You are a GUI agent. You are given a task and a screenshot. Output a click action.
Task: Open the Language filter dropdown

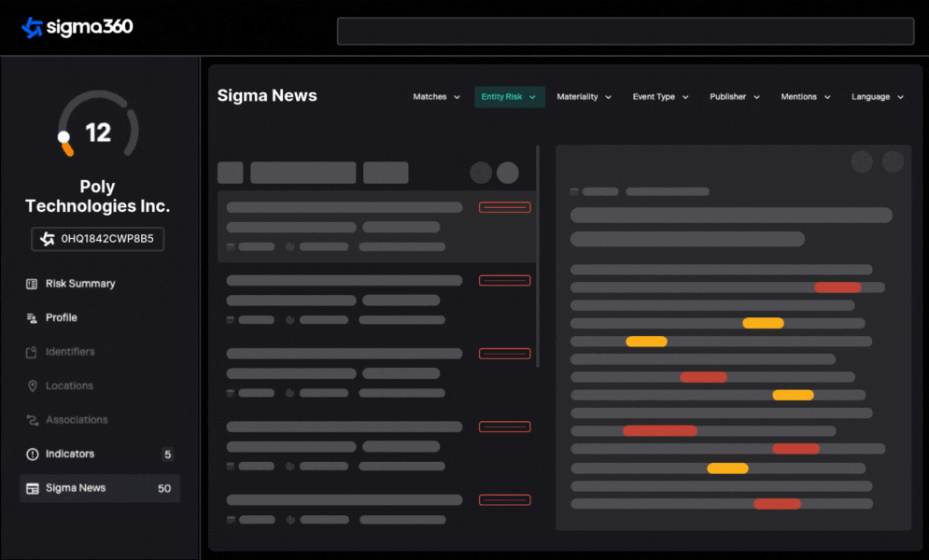coord(878,97)
